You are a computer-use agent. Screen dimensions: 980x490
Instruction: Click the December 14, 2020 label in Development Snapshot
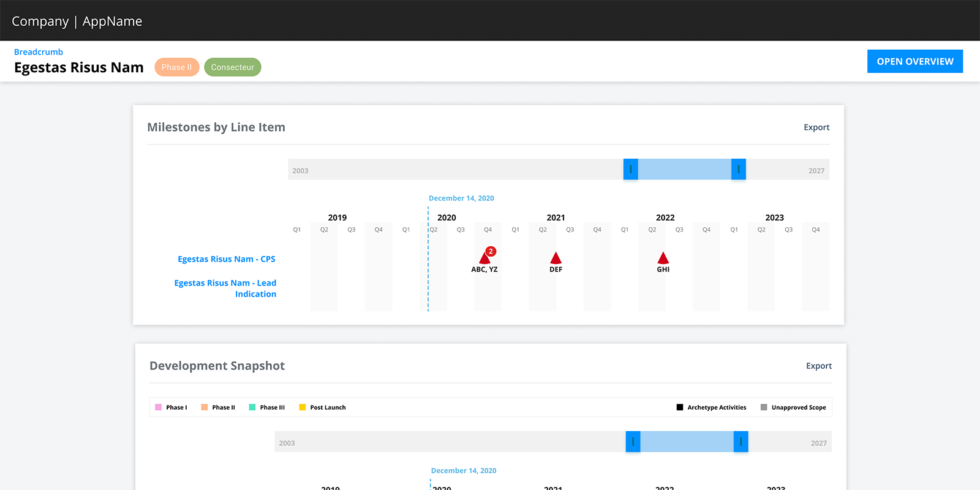tap(464, 471)
